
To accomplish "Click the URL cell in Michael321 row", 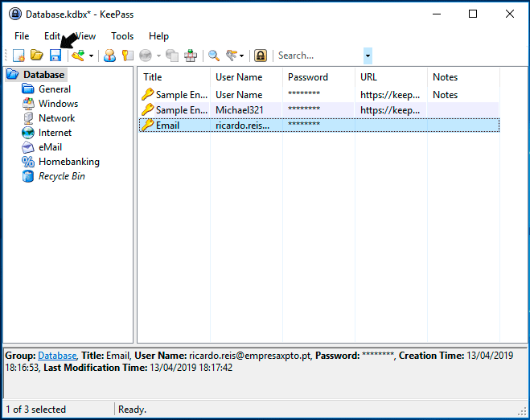I will click(390, 110).
